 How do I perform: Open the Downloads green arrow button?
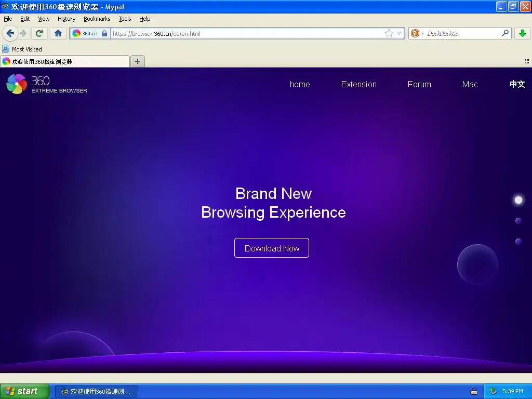pyautogui.click(x=523, y=33)
